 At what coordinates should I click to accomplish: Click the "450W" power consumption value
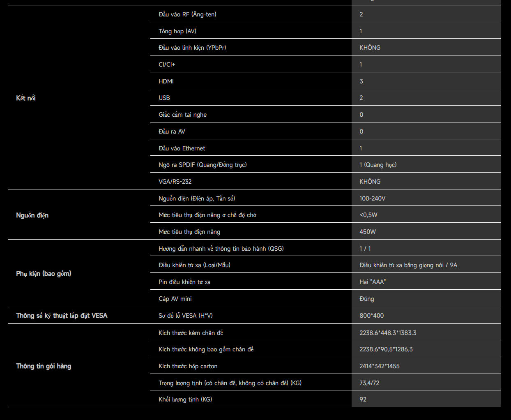[367, 232]
